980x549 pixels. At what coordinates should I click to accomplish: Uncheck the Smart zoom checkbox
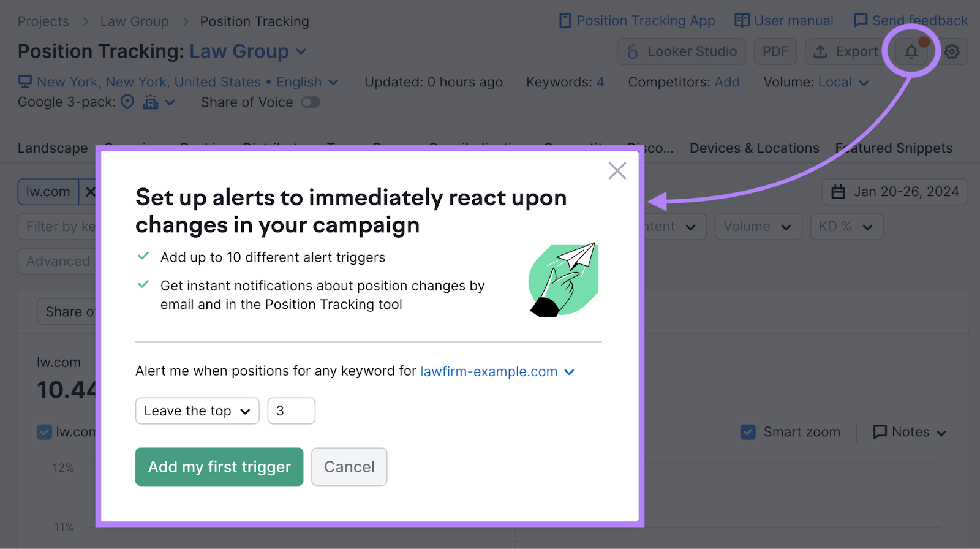point(748,432)
